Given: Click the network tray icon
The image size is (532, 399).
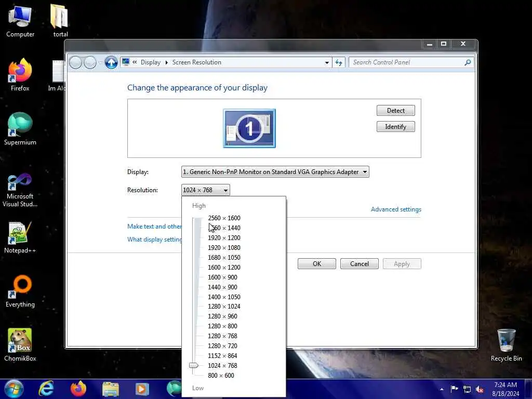Looking at the screenshot, I should pos(467,389).
